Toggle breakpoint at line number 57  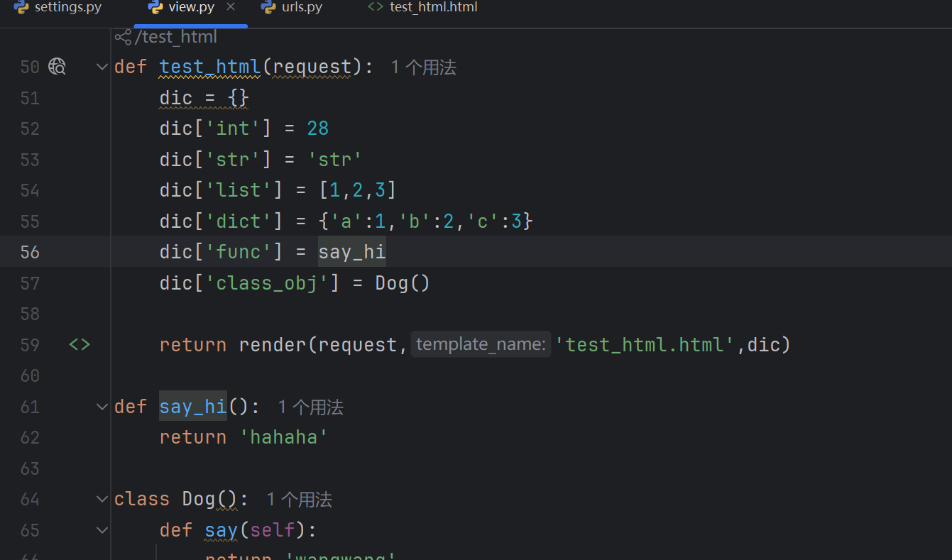click(30, 283)
